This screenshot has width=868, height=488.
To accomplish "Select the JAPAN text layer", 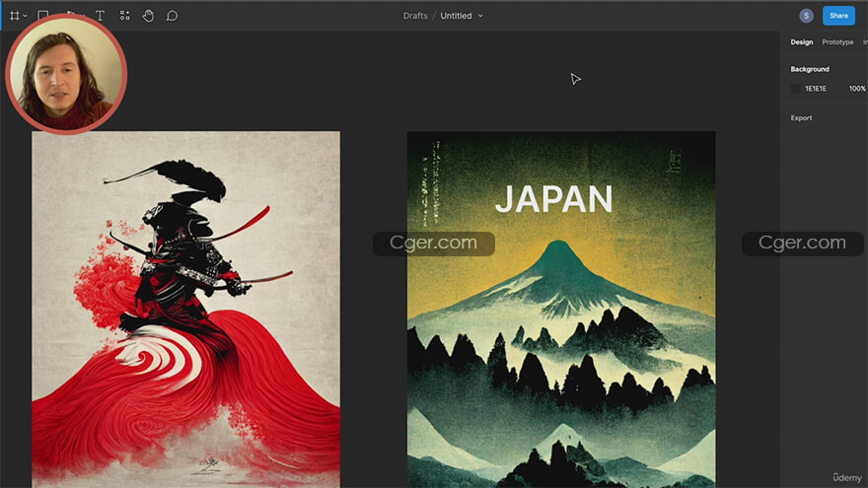I will tap(553, 199).
